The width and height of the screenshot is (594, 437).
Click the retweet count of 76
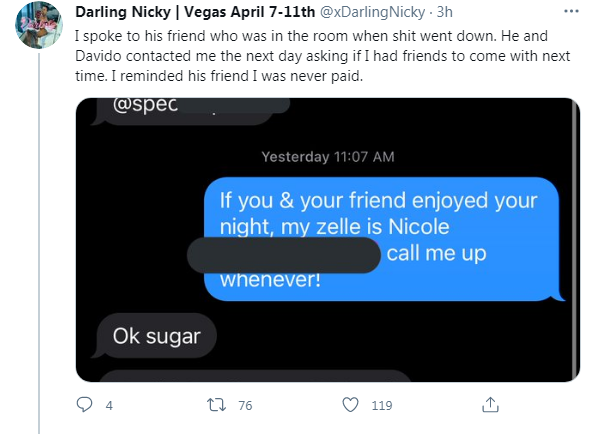[x=245, y=406]
